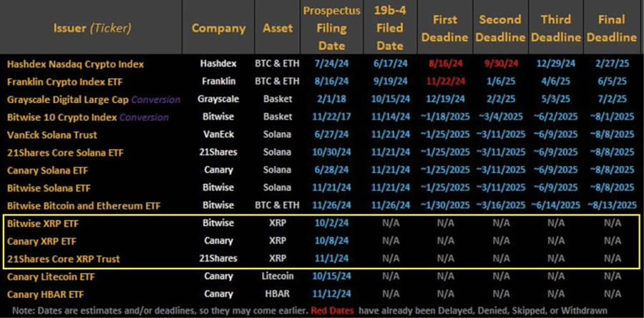This screenshot has width=644, height=318.
Task: Click the Hashdex Nasdaq Crypto Index issuer
Action: [x=75, y=64]
